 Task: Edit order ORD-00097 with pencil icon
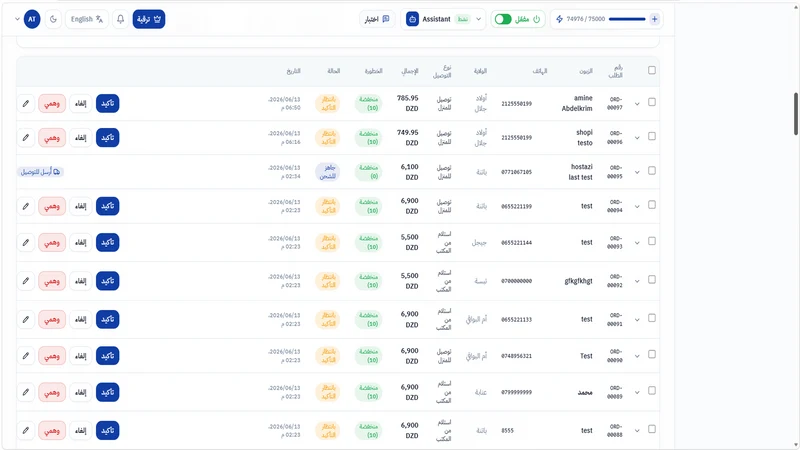coord(26,104)
